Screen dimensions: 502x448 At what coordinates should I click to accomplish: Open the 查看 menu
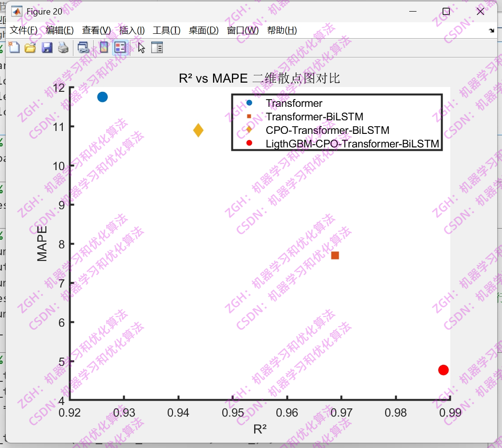(x=95, y=30)
